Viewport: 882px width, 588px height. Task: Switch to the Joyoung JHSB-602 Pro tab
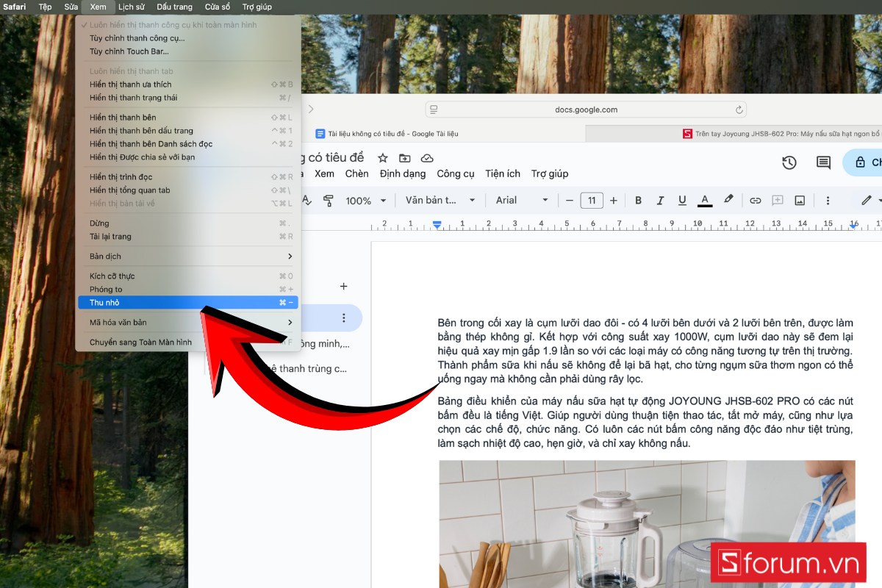tap(734, 134)
